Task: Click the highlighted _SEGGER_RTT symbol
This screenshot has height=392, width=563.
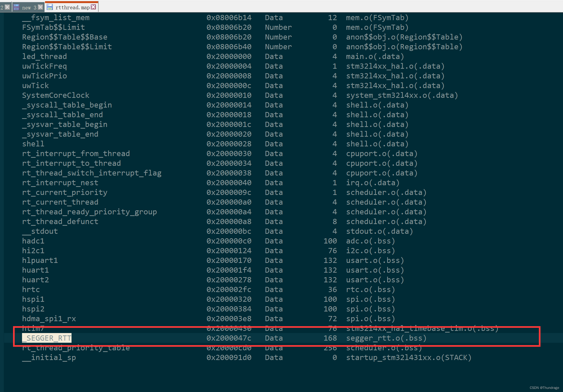Action: pyautogui.click(x=47, y=338)
